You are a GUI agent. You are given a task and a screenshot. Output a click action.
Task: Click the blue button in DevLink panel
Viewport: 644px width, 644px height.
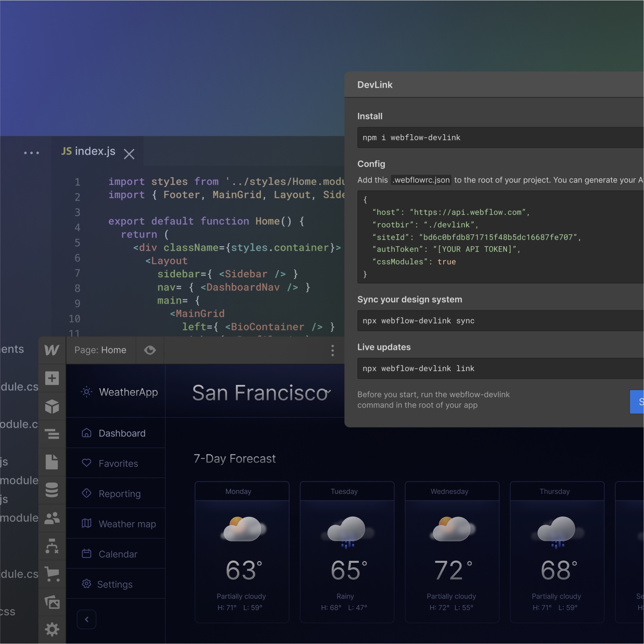(x=637, y=402)
